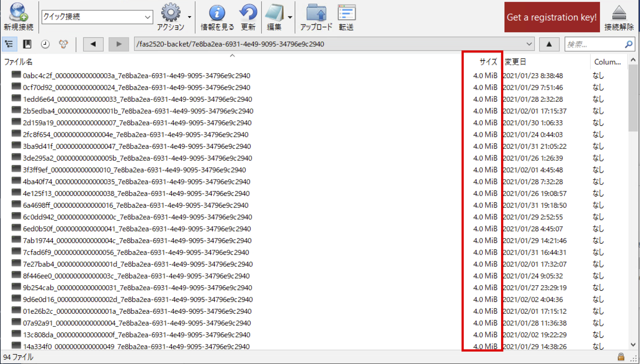Click the scrollbar up arrow
Image resolution: width=640 pixels, height=364 pixels.
point(633,60)
